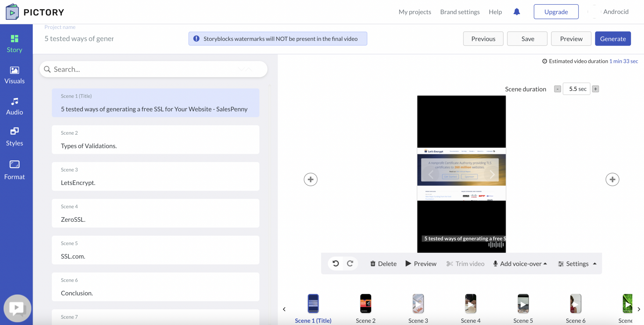This screenshot has width=644, height=325.
Task: Add a scene after with right plus icon
Action: [612, 179]
